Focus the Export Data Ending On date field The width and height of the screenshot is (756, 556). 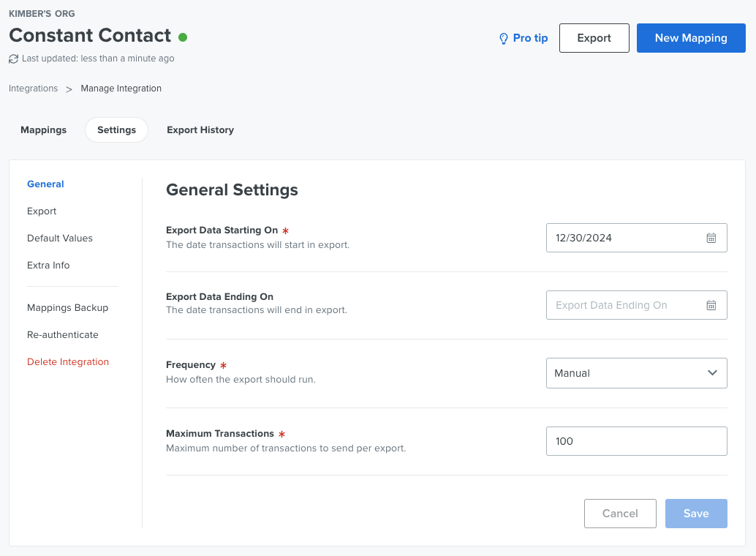pyautogui.click(x=636, y=305)
